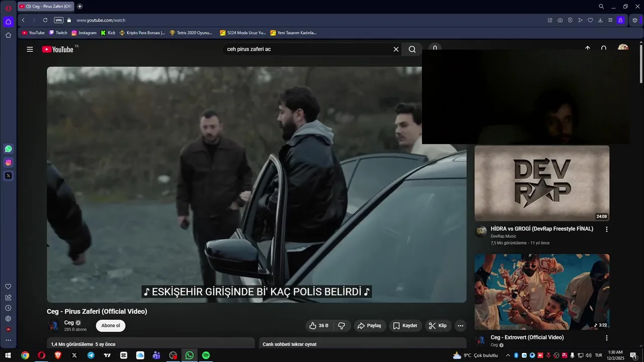Image resolution: width=644 pixels, height=362 pixels.
Task: Subscribe using the Abone ol button
Action: click(111, 326)
